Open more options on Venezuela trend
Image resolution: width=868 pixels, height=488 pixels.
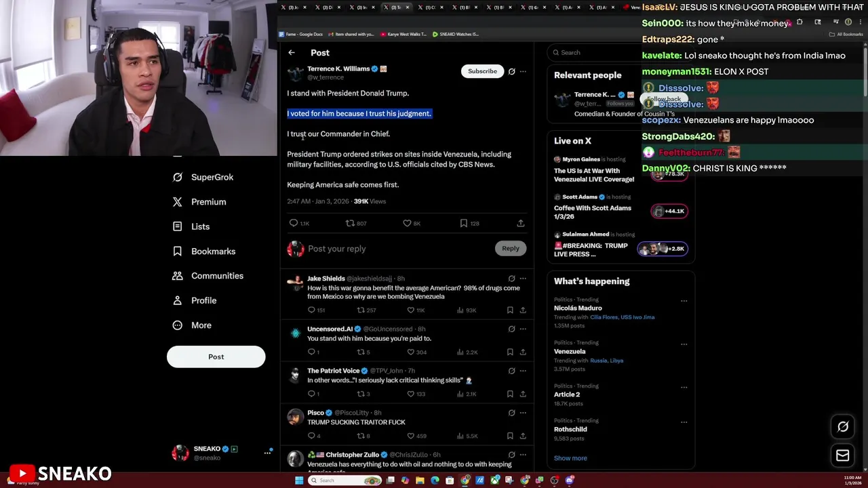click(x=684, y=344)
